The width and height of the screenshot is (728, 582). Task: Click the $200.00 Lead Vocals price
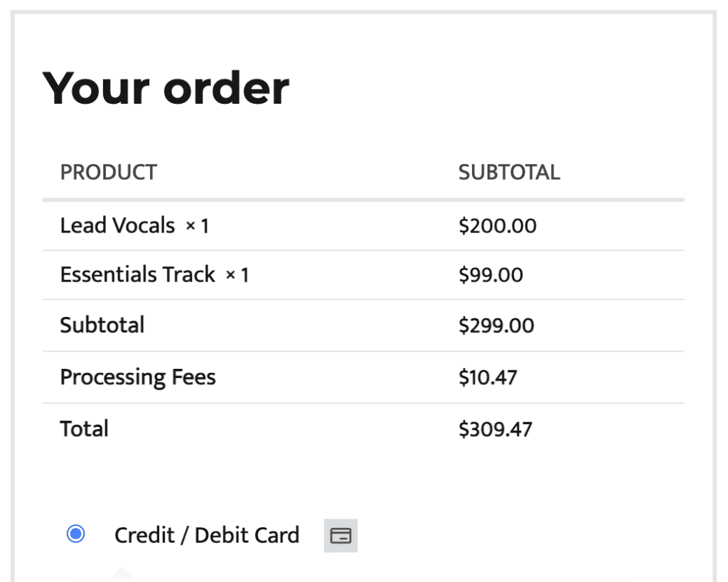497,226
